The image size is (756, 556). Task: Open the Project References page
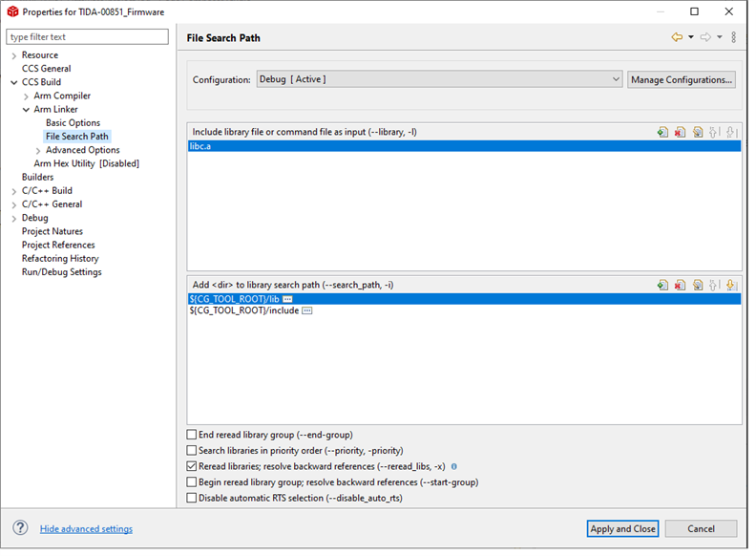point(58,245)
